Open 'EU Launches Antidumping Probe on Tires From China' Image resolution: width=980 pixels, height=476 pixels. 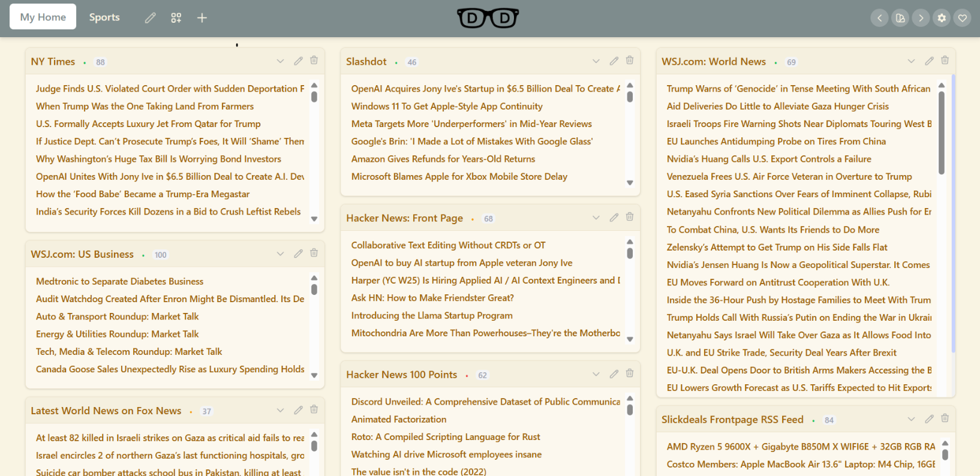pyautogui.click(x=776, y=141)
